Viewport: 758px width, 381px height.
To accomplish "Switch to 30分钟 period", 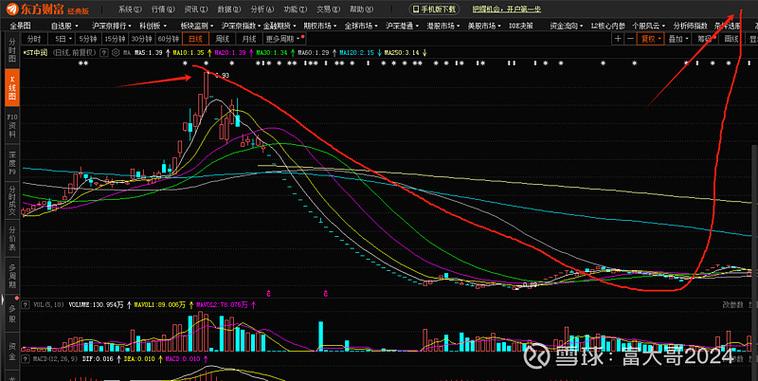I will tap(142, 39).
